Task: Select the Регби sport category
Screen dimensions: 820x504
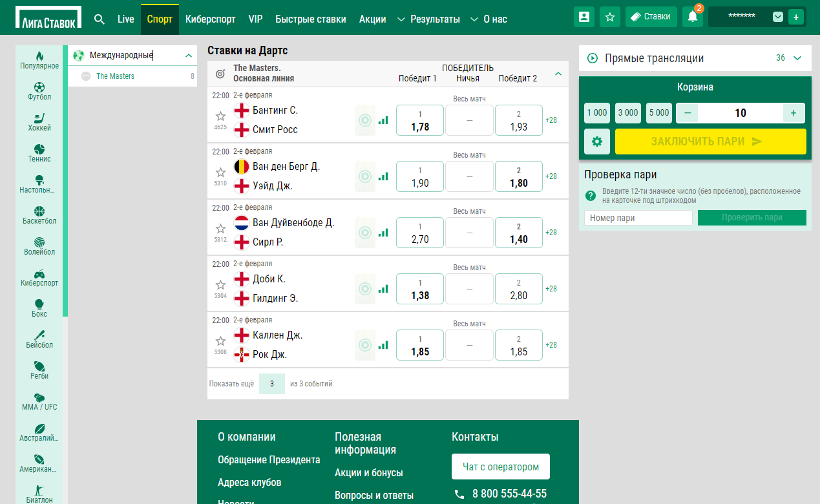Action: [x=39, y=370]
